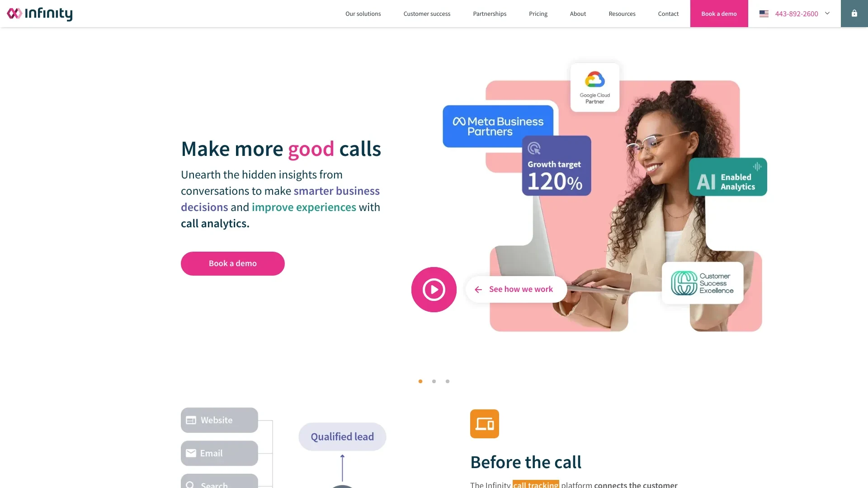Image resolution: width=868 pixels, height=488 pixels.
Task: Expand Customer success navigation menu
Action: click(x=426, y=13)
